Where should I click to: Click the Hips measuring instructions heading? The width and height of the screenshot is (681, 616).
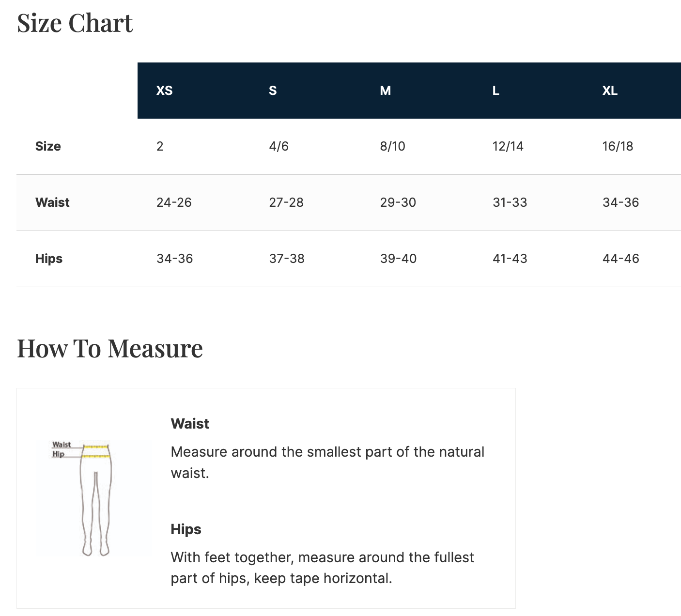click(x=186, y=529)
